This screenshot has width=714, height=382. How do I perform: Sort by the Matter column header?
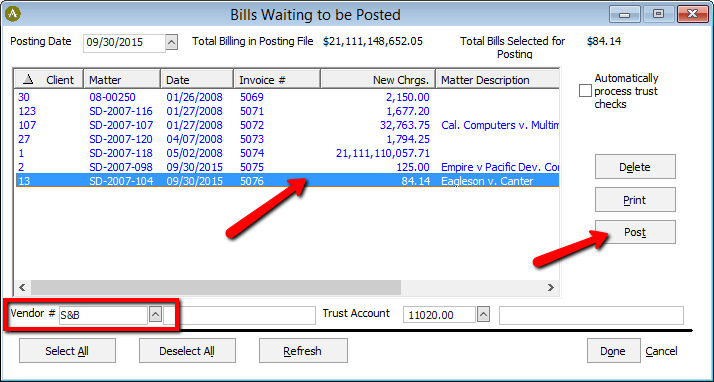click(122, 80)
